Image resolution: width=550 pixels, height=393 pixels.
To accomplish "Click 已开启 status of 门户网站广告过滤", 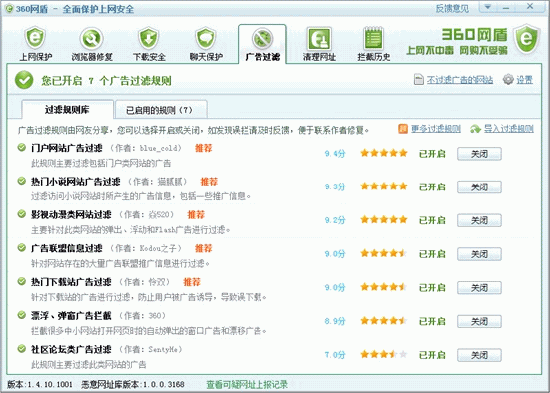I will [x=432, y=154].
